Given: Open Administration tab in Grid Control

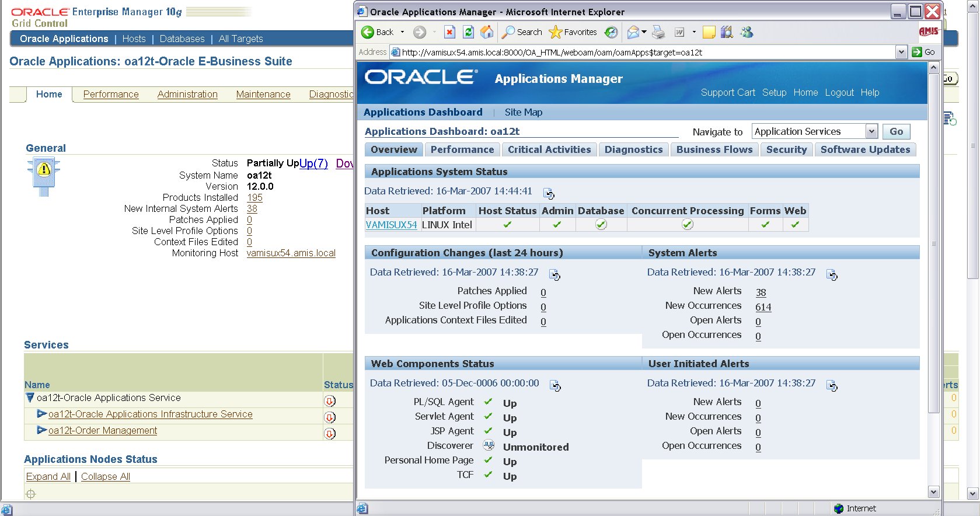Looking at the screenshot, I should point(187,94).
